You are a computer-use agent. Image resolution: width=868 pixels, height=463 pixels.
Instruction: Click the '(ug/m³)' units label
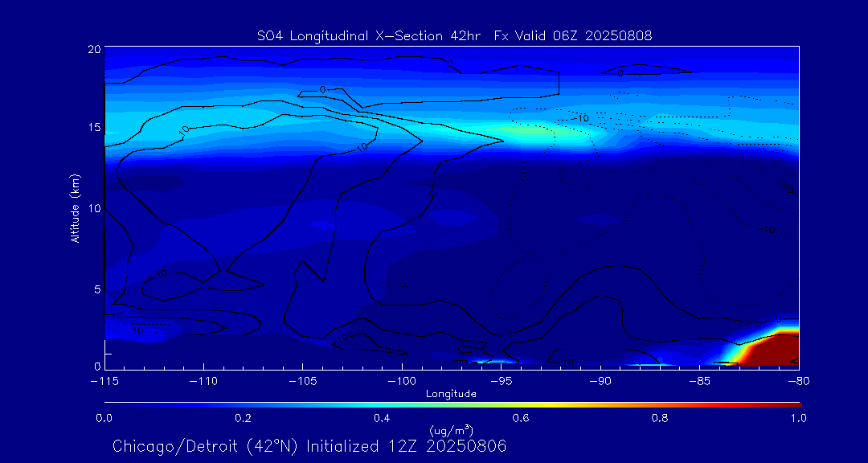point(451,430)
